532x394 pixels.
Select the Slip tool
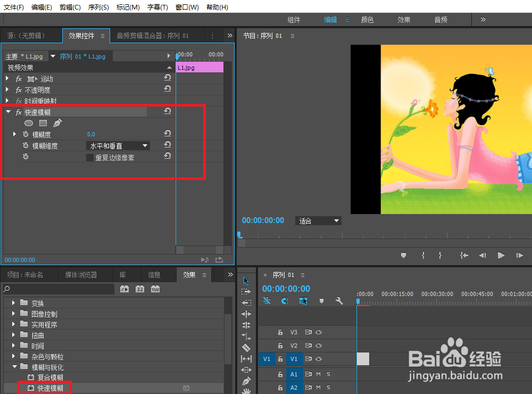pyautogui.click(x=246, y=359)
